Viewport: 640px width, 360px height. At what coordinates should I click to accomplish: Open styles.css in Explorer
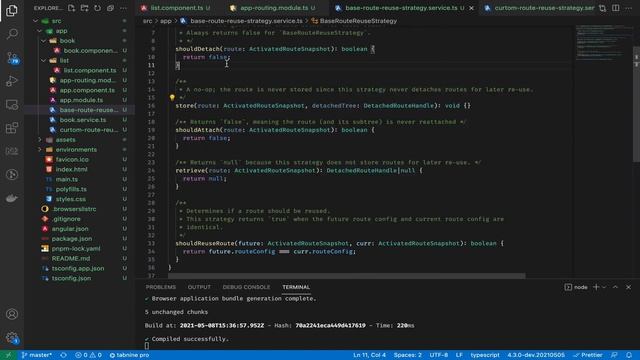coord(71,199)
